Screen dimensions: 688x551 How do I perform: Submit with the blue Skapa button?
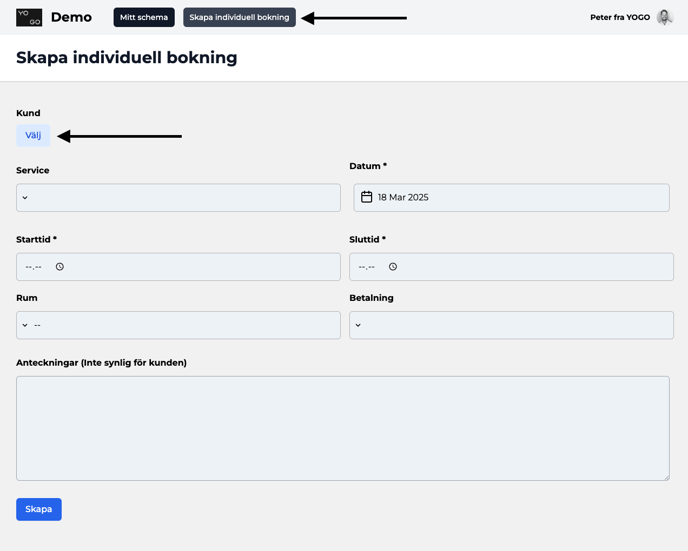pos(39,509)
